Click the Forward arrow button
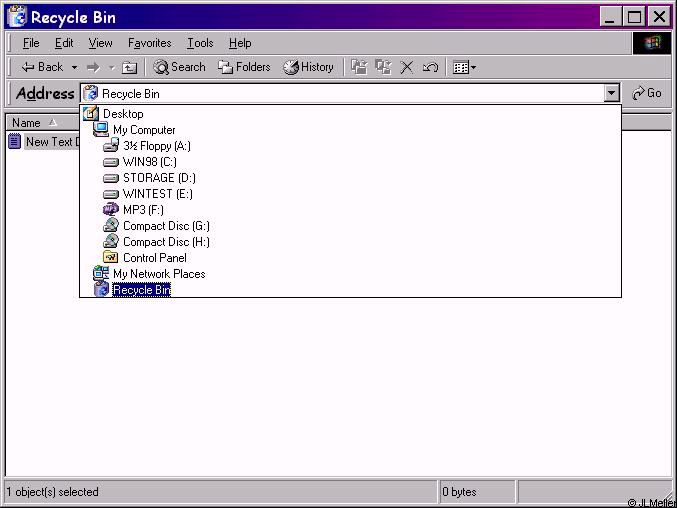Screen dimensions: 677x508 pos(93,67)
